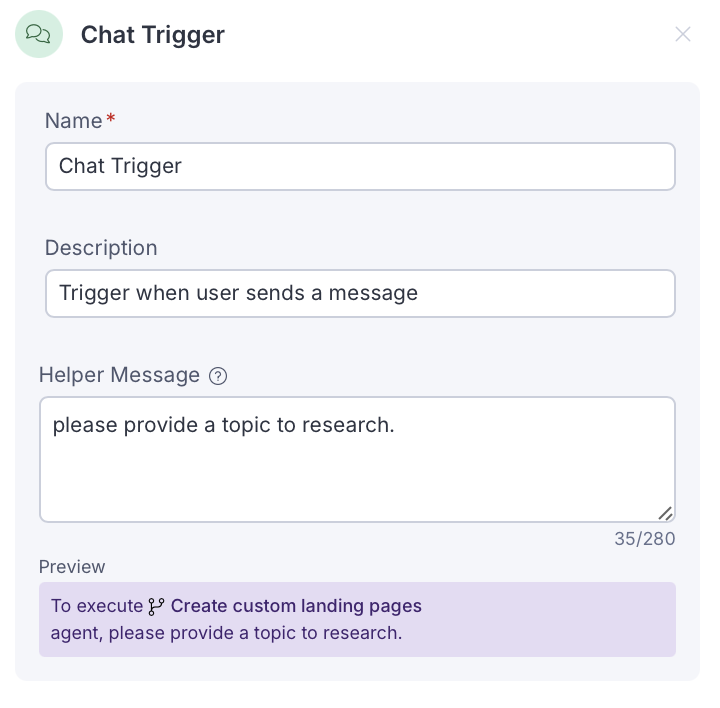Click the 'Preview' label
Screen dimensions: 720x708
pyautogui.click(x=72, y=567)
